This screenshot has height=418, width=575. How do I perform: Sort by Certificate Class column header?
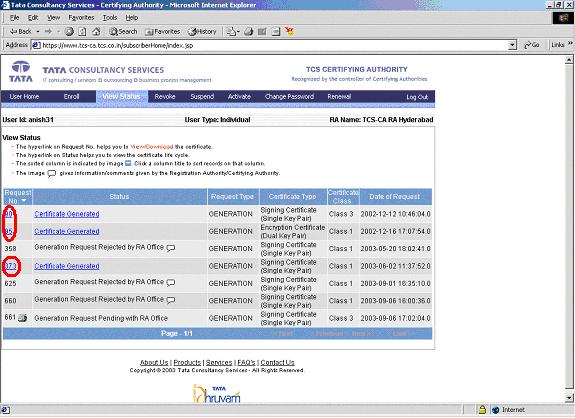pos(343,197)
